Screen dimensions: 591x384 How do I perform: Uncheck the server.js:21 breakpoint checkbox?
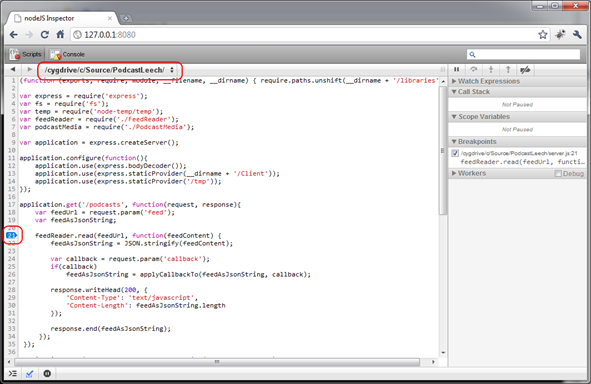click(x=455, y=153)
